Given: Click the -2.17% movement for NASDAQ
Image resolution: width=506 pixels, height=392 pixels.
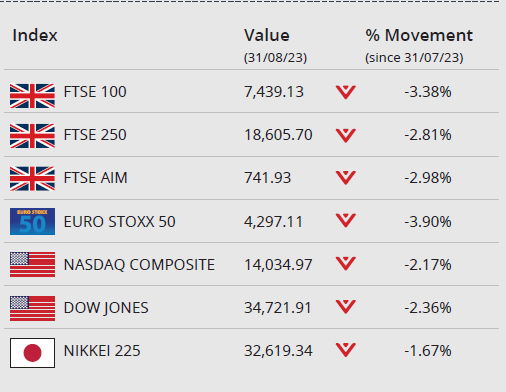Looking at the screenshot, I should point(428,265).
